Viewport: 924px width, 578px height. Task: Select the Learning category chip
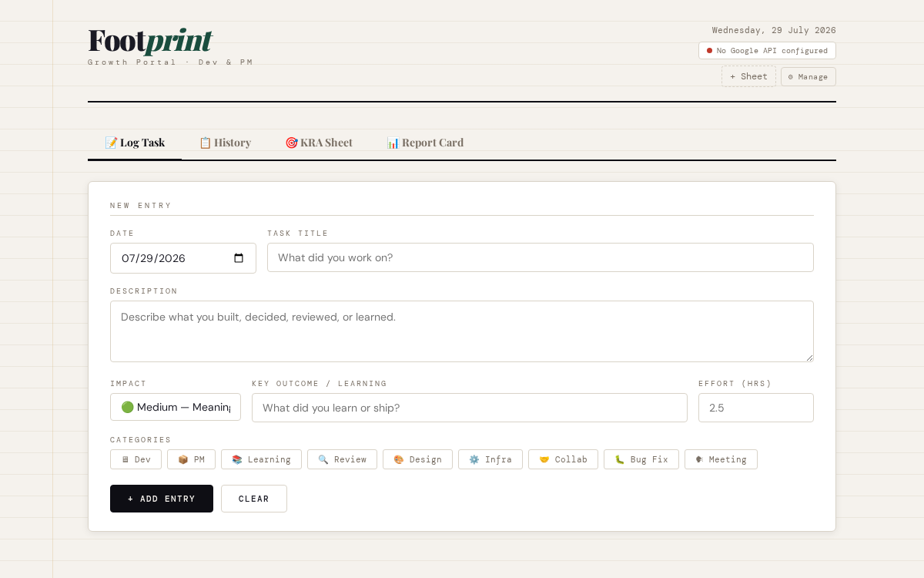(x=261, y=459)
